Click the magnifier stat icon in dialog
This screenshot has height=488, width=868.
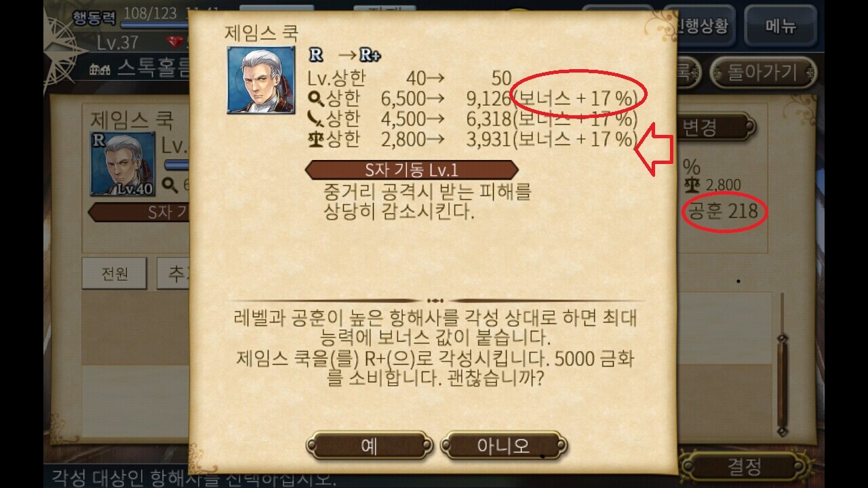pos(316,98)
